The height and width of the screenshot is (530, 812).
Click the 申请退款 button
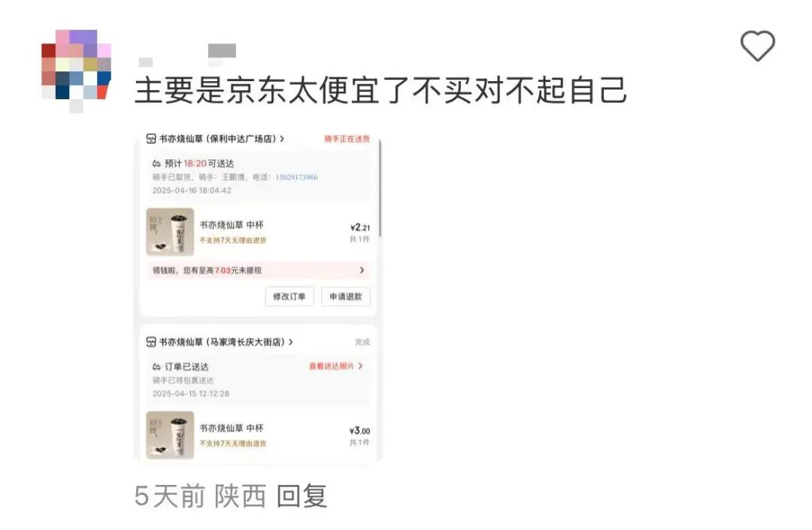(345, 296)
